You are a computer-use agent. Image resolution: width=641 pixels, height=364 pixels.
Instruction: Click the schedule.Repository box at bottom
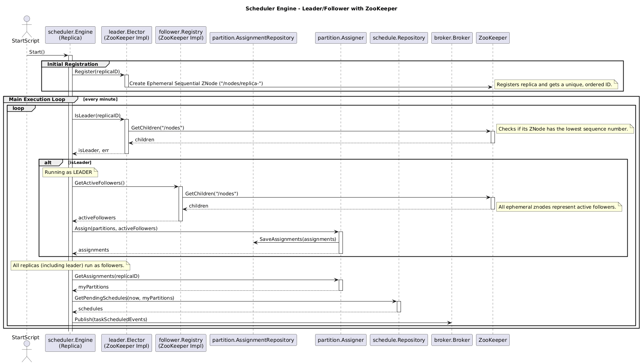click(399, 340)
